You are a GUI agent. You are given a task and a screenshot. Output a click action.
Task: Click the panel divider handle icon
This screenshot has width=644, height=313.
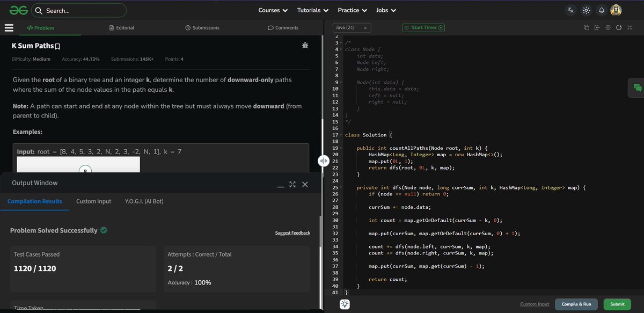(x=324, y=161)
